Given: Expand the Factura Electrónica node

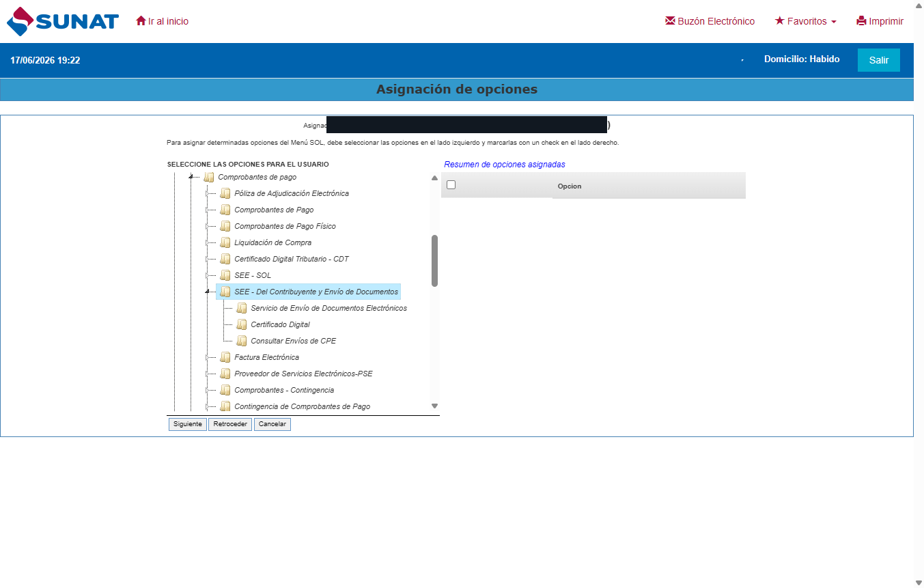Looking at the screenshot, I should pyautogui.click(x=208, y=357).
